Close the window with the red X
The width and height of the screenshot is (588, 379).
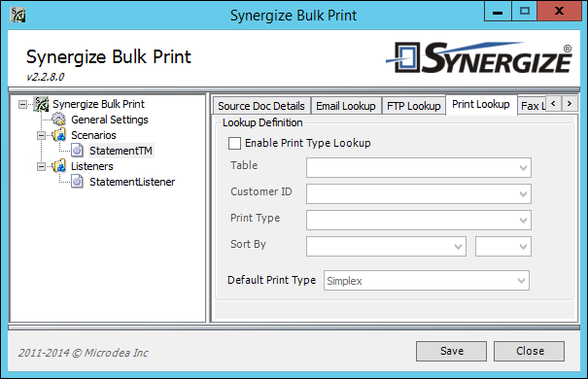pyautogui.click(x=559, y=11)
